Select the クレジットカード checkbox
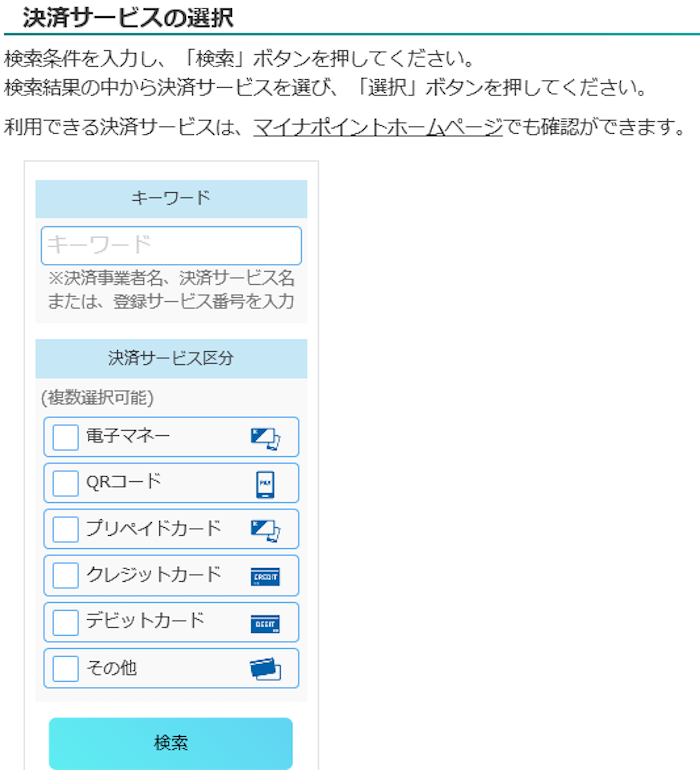Image resolution: width=700 pixels, height=770 pixels. (66, 576)
